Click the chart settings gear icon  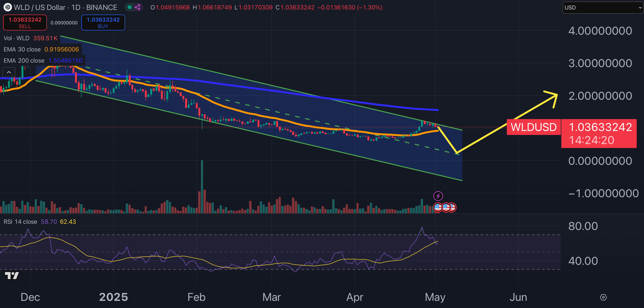(603, 297)
